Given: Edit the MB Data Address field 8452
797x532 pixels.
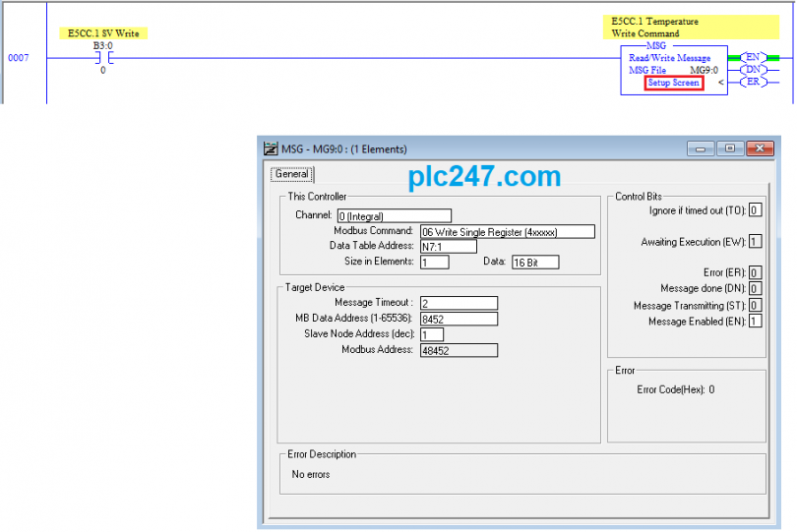Looking at the screenshot, I should pyautogui.click(x=459, y=319).
